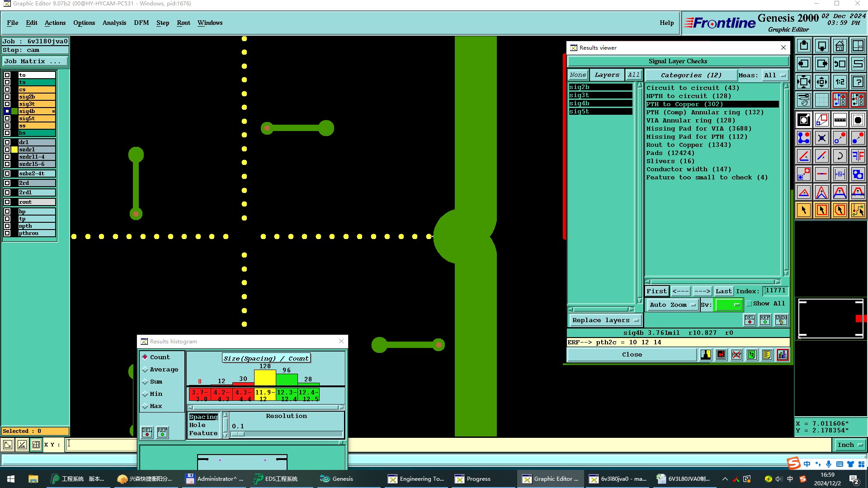This screenshot has height=488, width=868.
Task: Select the ruler measure tool
Action: pyautogui.click(x=840, y=120)
